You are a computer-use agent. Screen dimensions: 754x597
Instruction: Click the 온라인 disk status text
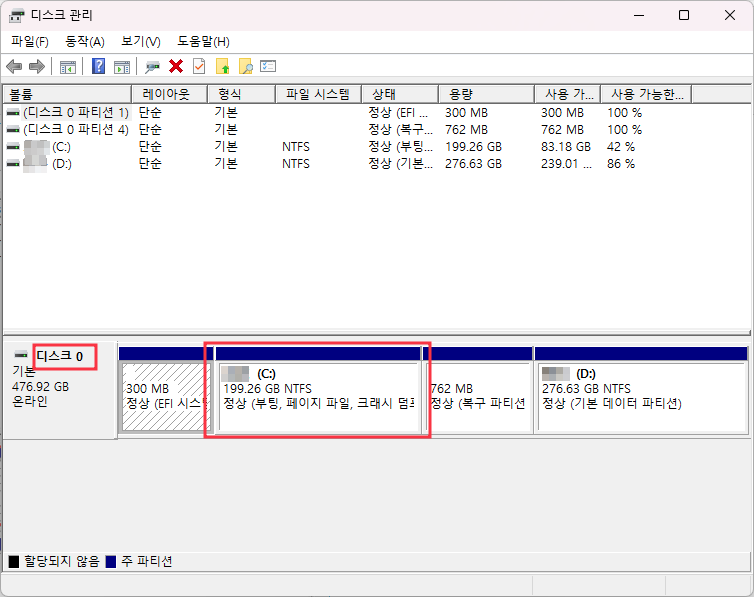coord(30,401)
